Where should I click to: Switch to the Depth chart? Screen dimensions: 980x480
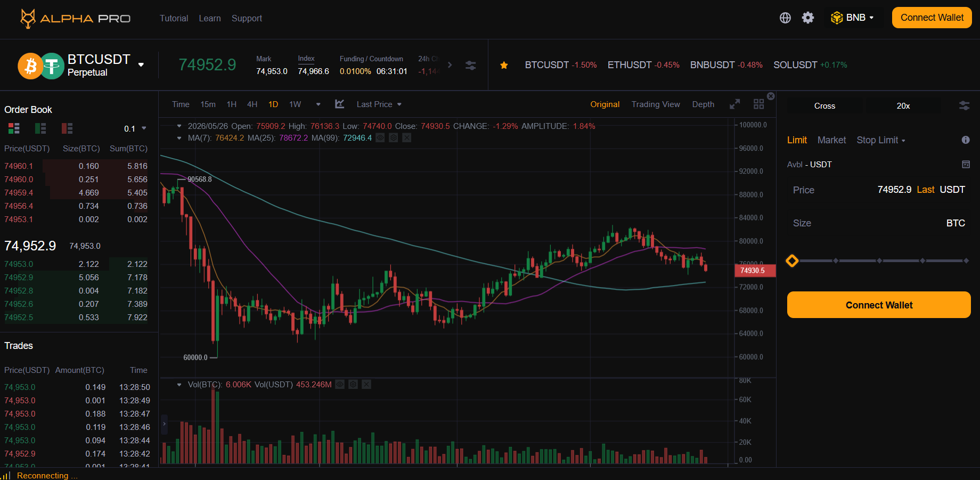(x=703, y=104)
